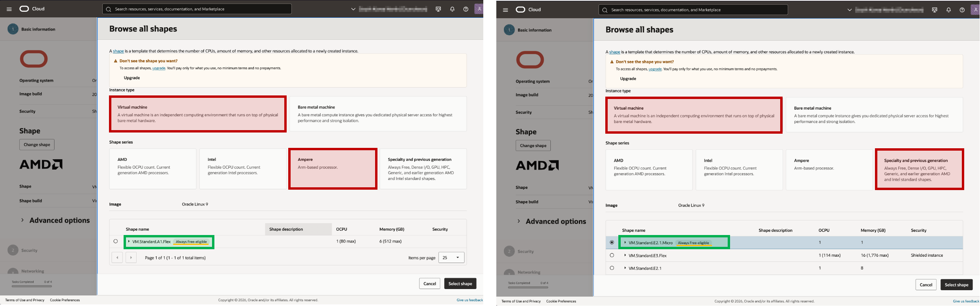
Task: Click Tasks Completed progress bar, right screenshot
Action: pyautogui.click(x=528, y=287)
